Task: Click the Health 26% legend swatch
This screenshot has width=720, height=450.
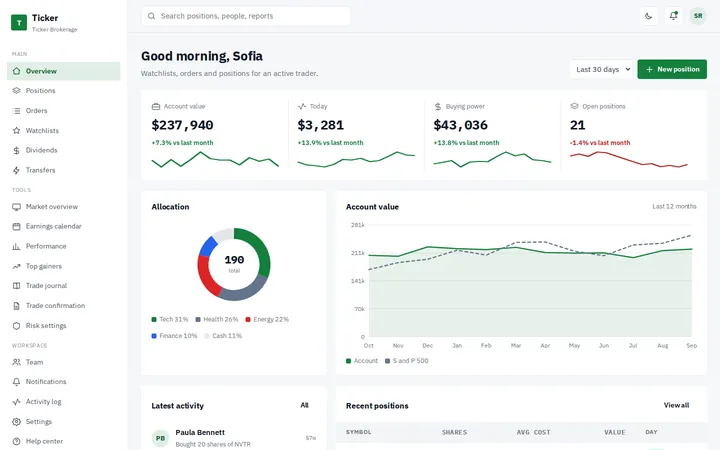Action: pos(198,320)
